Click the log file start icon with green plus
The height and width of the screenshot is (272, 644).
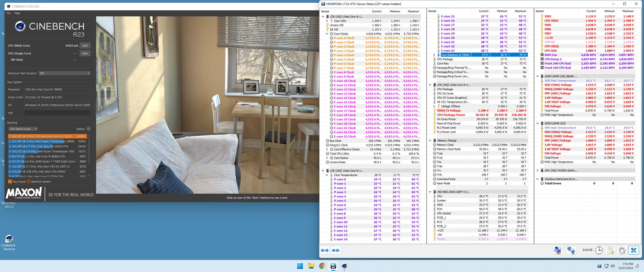pos(610,251)
